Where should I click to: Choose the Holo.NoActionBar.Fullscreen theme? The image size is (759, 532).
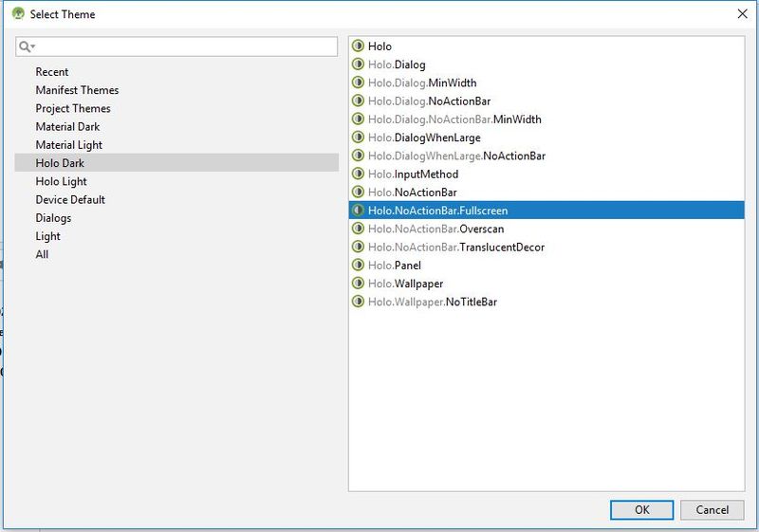[546, 211]
